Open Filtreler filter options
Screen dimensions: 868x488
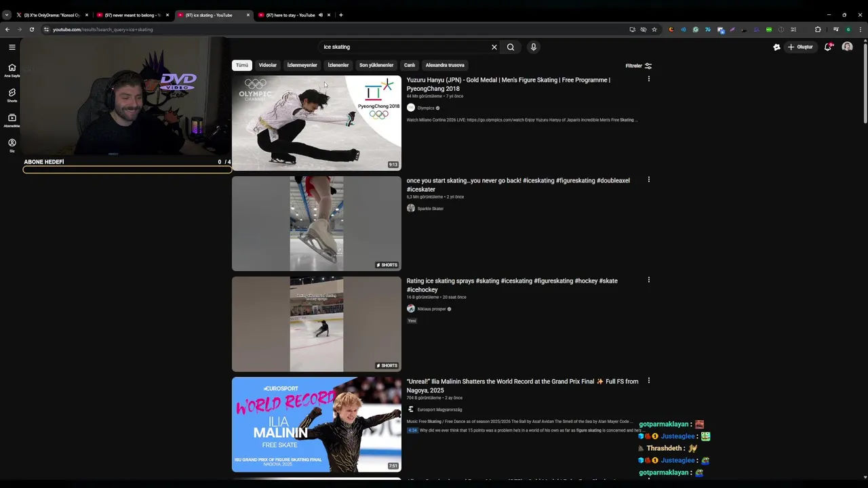click(638, 66)
